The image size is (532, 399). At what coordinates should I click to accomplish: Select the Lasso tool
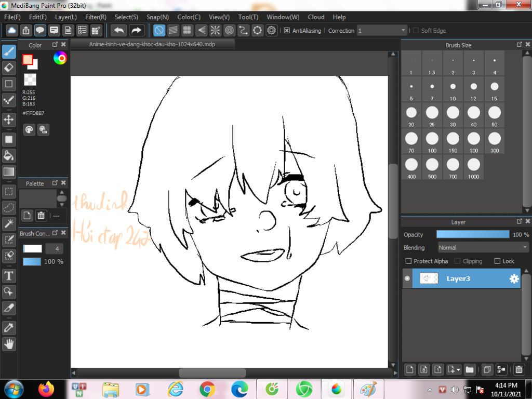pyautogui.click(x=9, y=208)
